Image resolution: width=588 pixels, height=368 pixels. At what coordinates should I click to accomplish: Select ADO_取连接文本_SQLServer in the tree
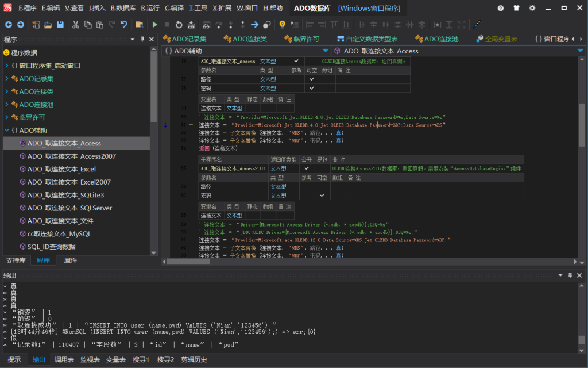point(69,208)
